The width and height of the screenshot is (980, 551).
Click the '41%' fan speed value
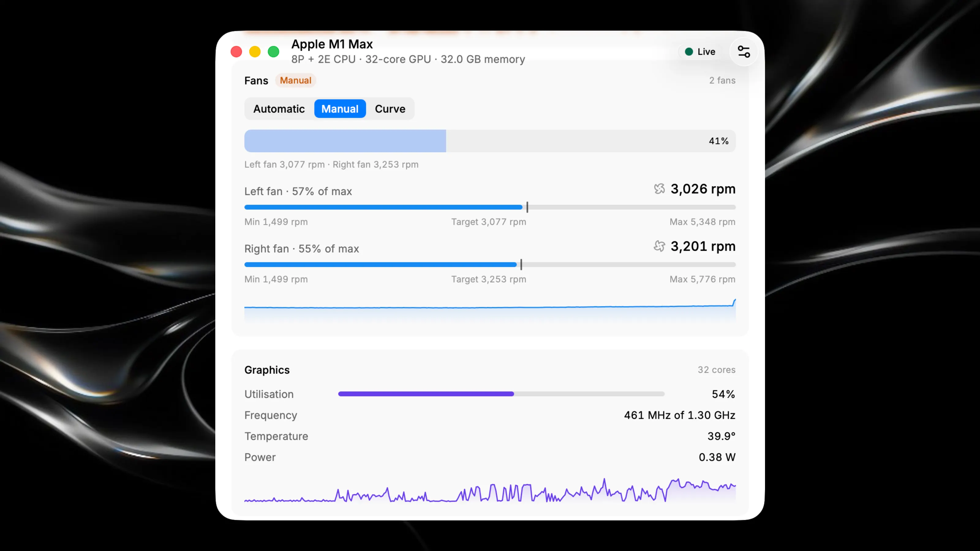coord(719,141)
